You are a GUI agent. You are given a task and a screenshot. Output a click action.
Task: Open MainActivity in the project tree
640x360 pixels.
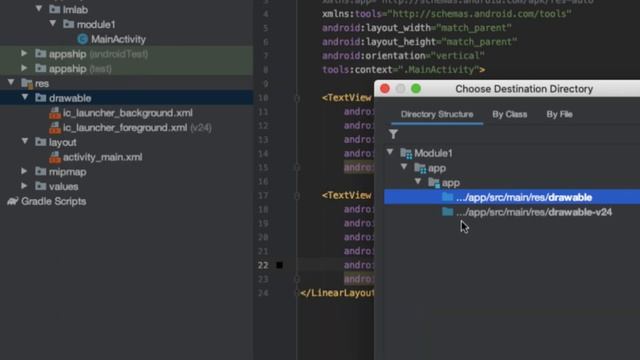tap(118, 39)
